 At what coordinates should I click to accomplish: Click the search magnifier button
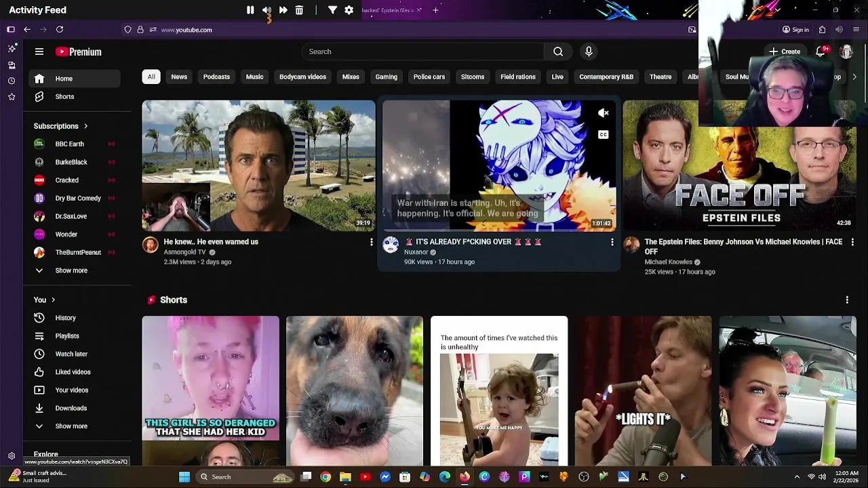coord(558,52)
